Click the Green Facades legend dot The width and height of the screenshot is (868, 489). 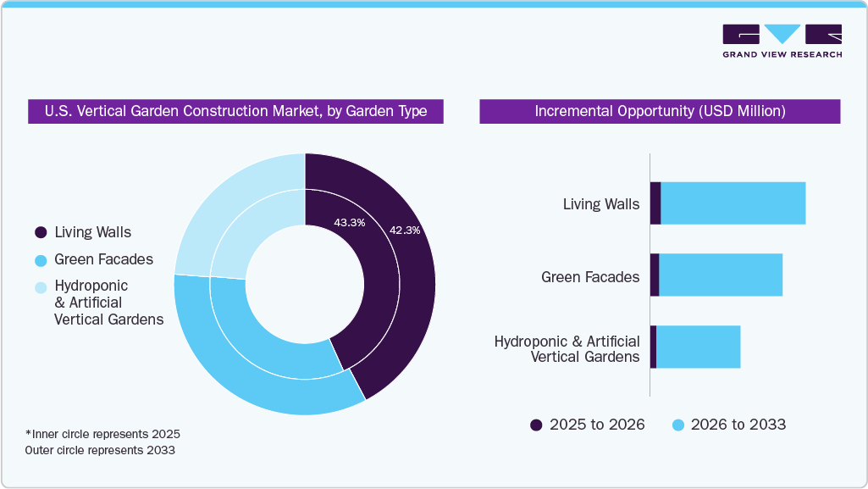(x=41, y=260)
